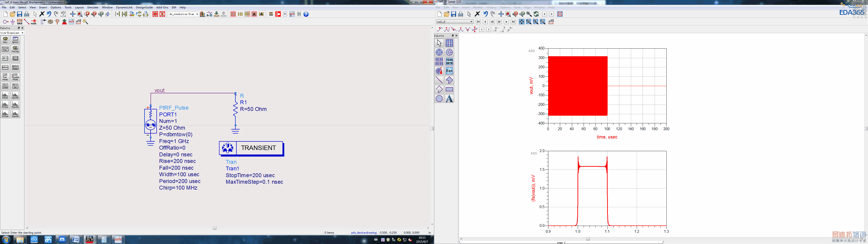Open the ds_simulation:Tran library dropdown
The height and width of the screenshot is (244, 868).
(197, 14)
